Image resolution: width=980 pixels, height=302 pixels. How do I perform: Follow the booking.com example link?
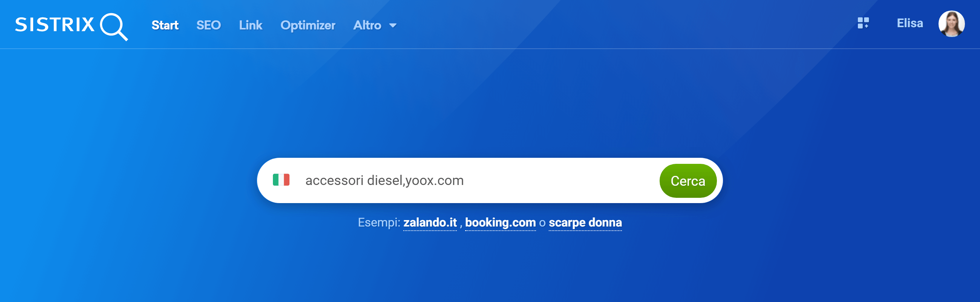pos(500,222)
